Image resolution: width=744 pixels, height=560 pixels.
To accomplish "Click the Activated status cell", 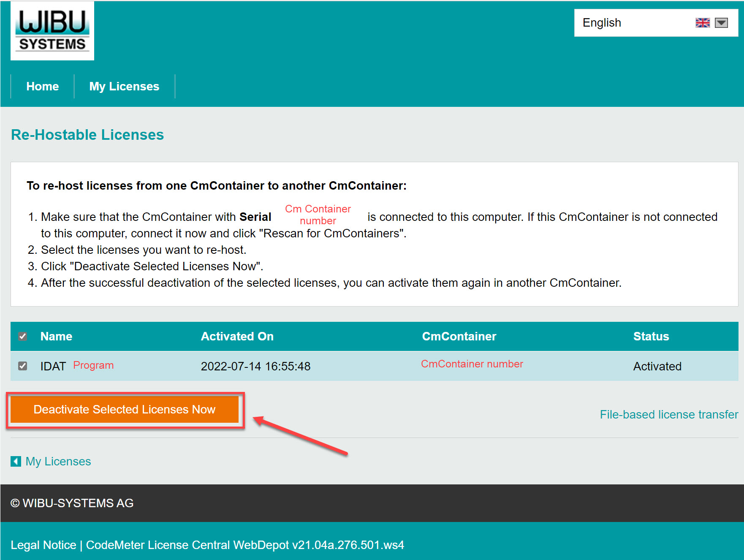I will (657, 366).
